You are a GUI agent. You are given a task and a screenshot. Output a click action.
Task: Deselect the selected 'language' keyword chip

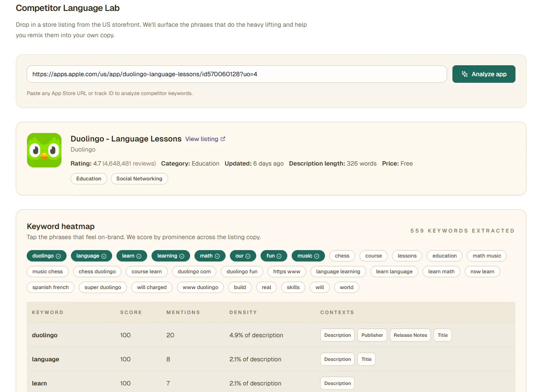[x=91, y=256]
